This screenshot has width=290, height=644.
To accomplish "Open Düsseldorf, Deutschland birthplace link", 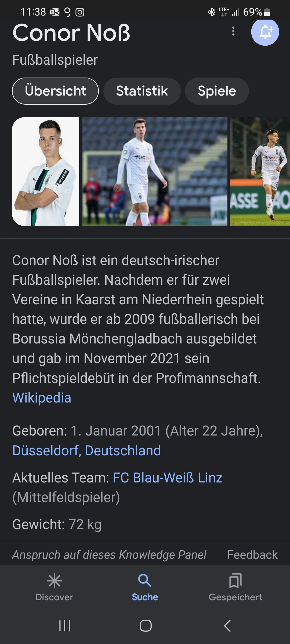I will [x=86, y=451].
